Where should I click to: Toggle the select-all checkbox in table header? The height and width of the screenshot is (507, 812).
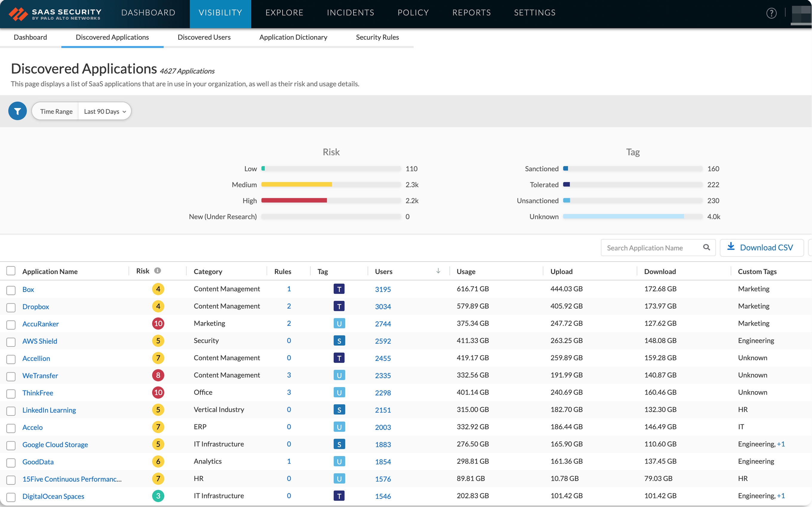[11, 271]
